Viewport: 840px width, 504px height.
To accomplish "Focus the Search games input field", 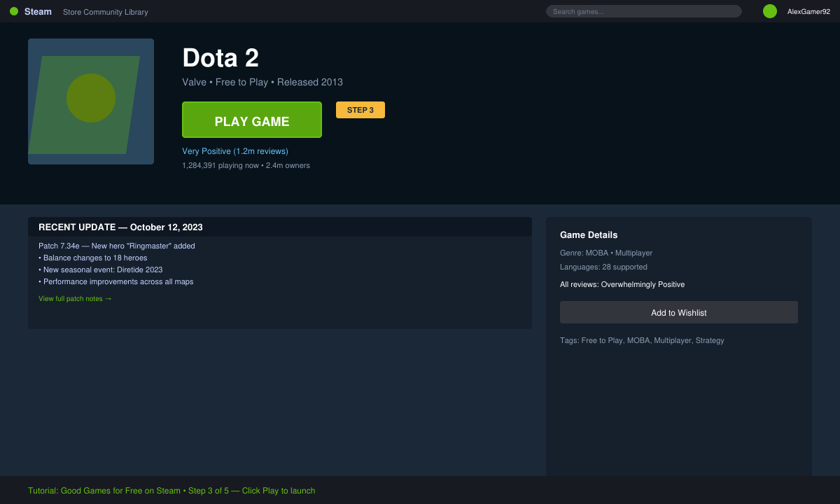I will [643, 11].
